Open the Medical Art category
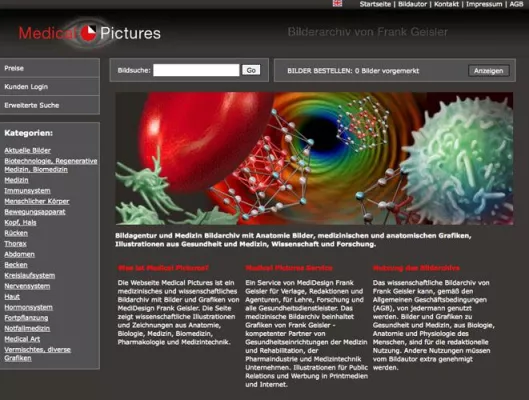 tap(22, 339)
